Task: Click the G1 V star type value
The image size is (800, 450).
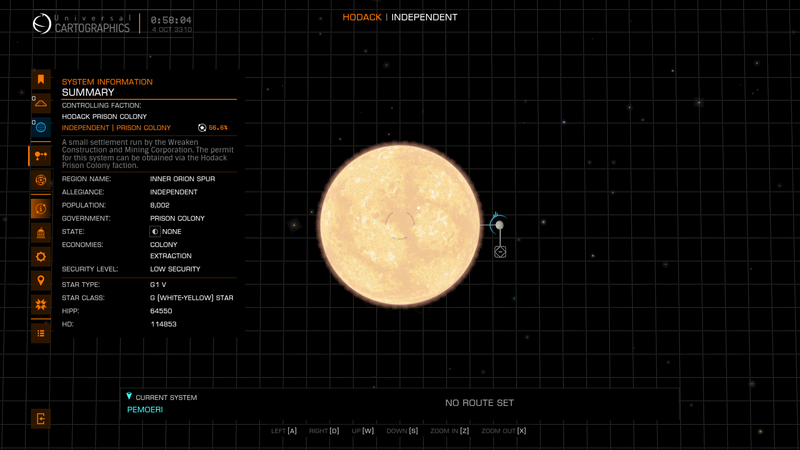Action: click(158, 285)
